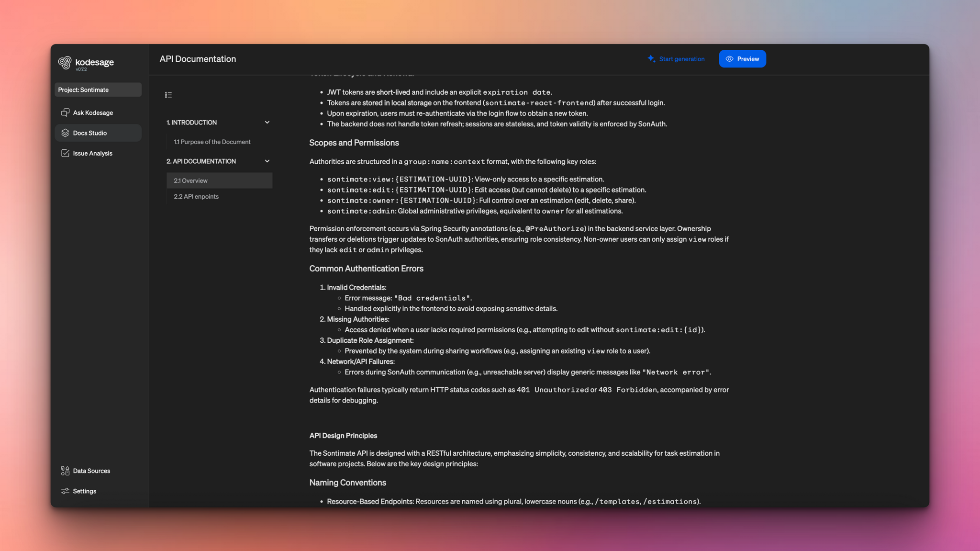This screenshot has height=551, width=980.
Task: Click the Kodesage logo icon
Action: tap(66, 62)
